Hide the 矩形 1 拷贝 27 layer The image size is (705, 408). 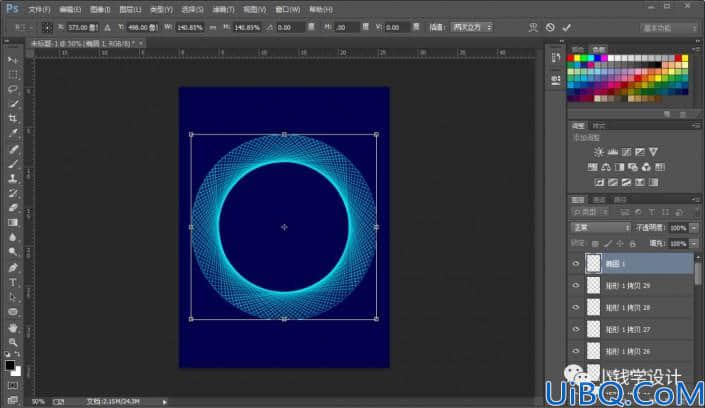click(x=576, y=330)
